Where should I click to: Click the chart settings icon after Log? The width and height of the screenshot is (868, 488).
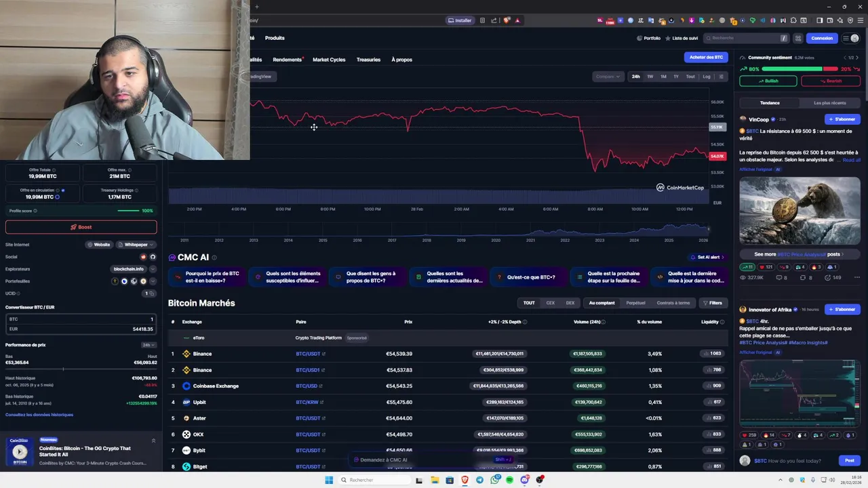(722, 77)
